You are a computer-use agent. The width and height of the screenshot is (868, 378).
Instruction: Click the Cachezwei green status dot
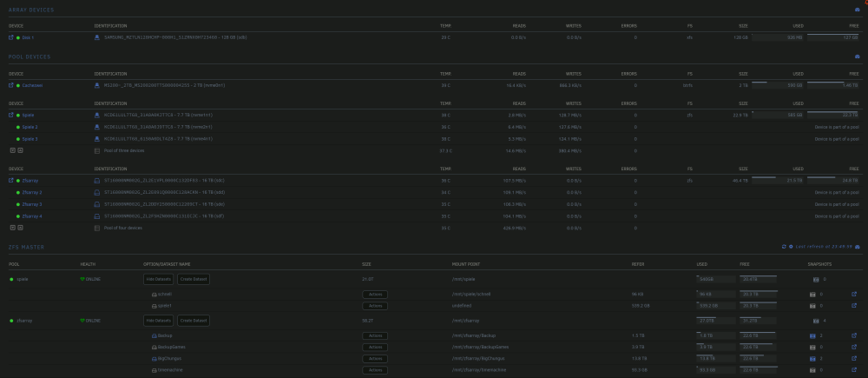click(18, 85)
